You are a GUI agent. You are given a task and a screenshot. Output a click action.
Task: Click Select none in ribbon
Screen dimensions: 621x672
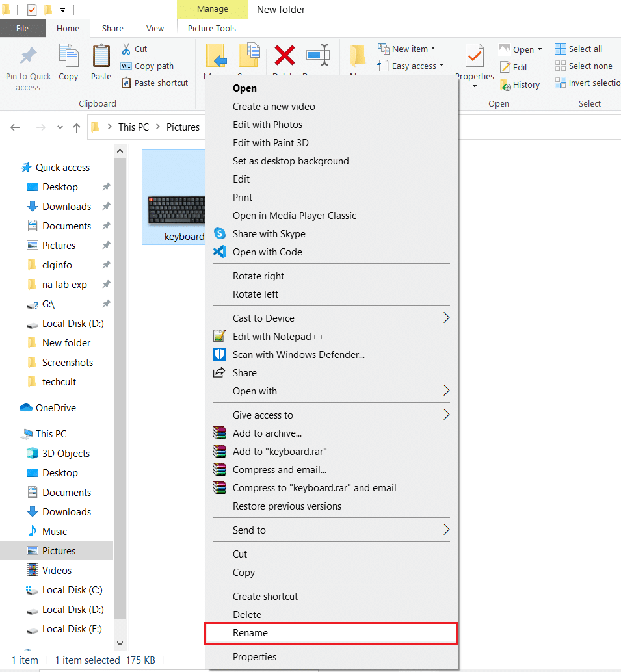point(583,66)
